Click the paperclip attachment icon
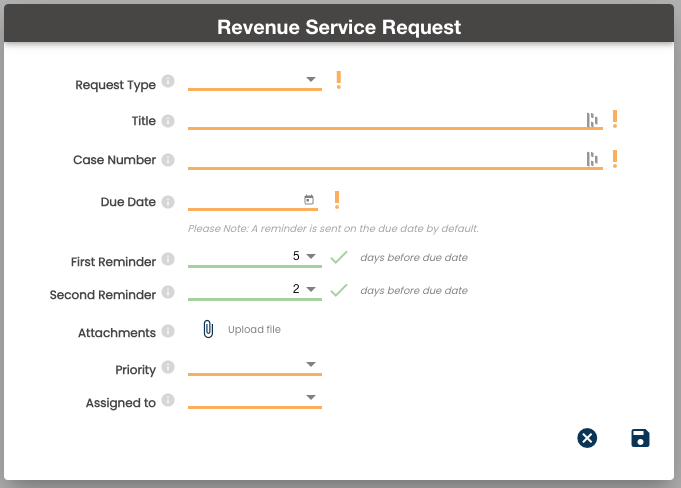Viewport: 681px width, 488px height. point(208,329)
